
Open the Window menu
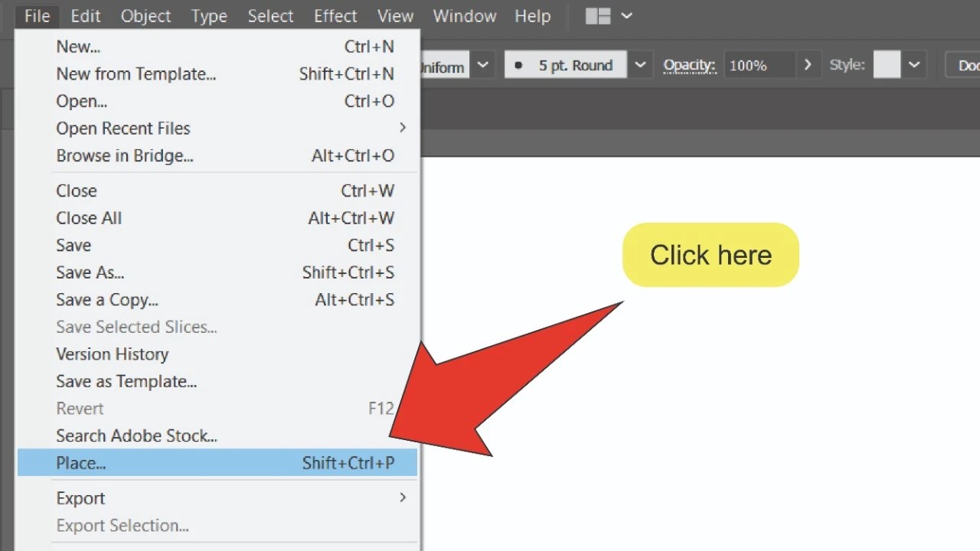coord(464,15)
